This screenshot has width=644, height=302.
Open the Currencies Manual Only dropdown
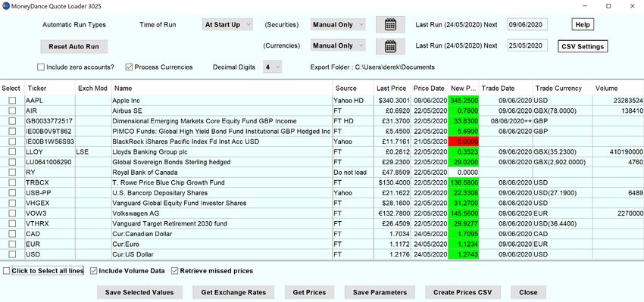(338, 46)
